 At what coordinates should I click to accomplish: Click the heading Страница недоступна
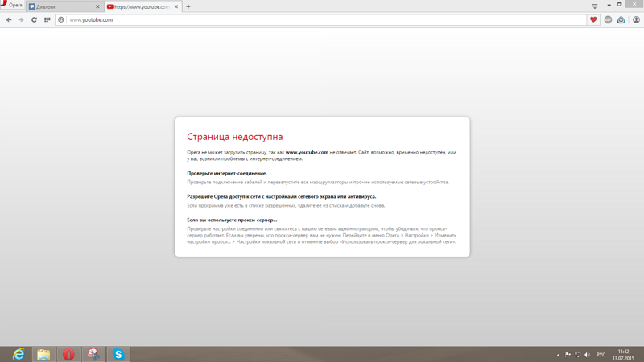pos(235,137)
